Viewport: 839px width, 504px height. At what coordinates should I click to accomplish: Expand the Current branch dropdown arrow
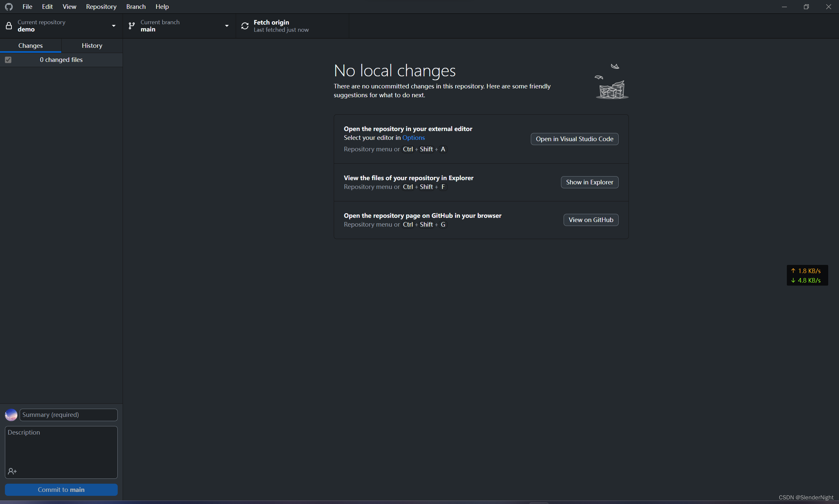coord(227,26)
